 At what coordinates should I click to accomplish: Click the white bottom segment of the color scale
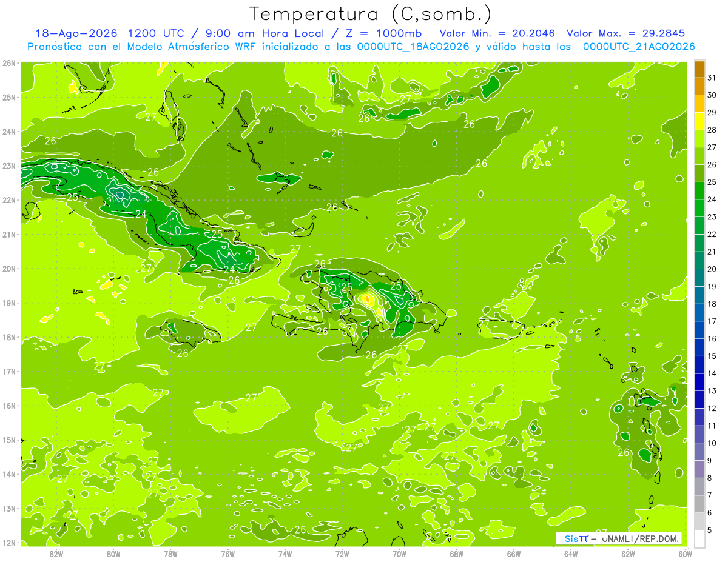click(699, 538)
